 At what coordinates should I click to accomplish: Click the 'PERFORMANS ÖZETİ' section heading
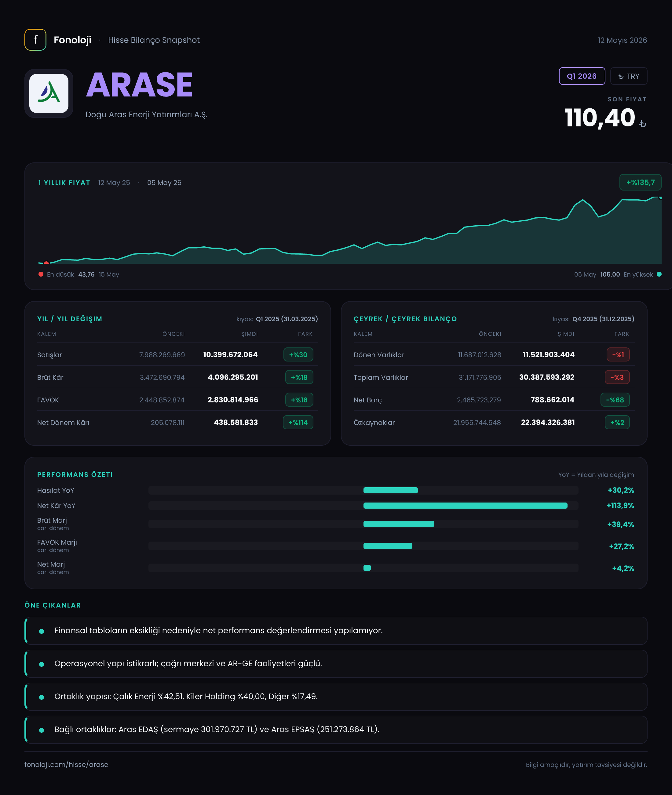[x=75, y=475]
